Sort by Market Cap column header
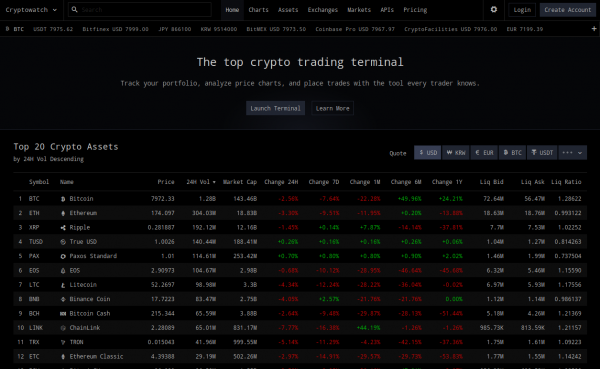Screen dimensions: 600x369 (x=240, y=182)
